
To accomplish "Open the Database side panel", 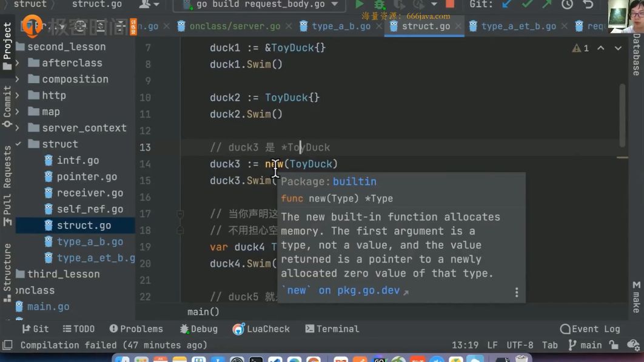I will pos(636,55).
